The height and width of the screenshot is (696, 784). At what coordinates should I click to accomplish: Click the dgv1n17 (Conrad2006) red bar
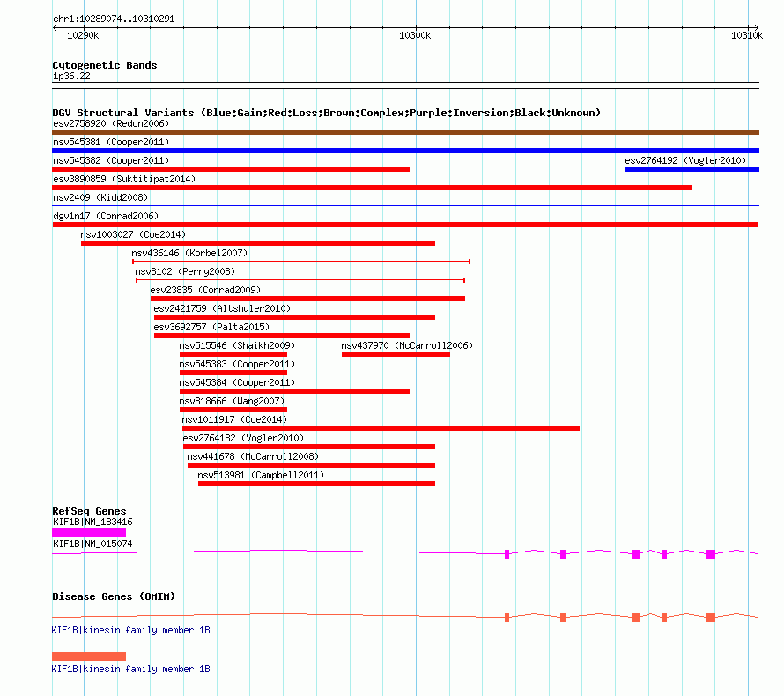405,225
